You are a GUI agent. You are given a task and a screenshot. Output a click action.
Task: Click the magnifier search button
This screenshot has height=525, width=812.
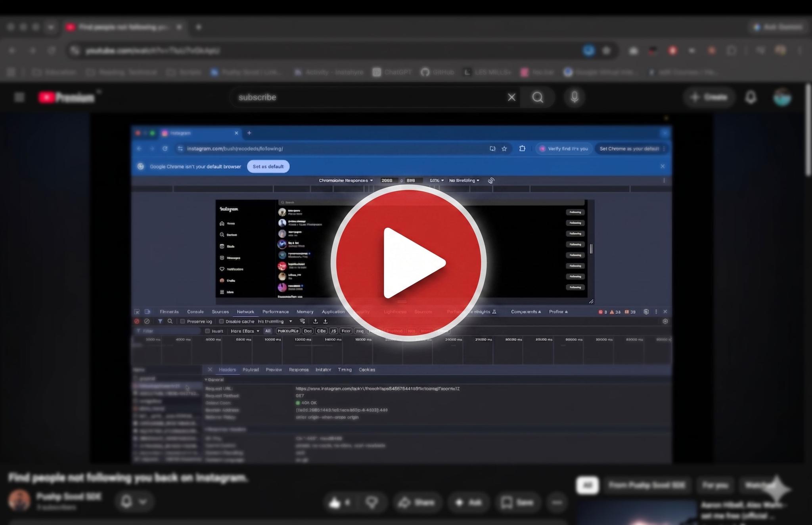click(538, 97)
